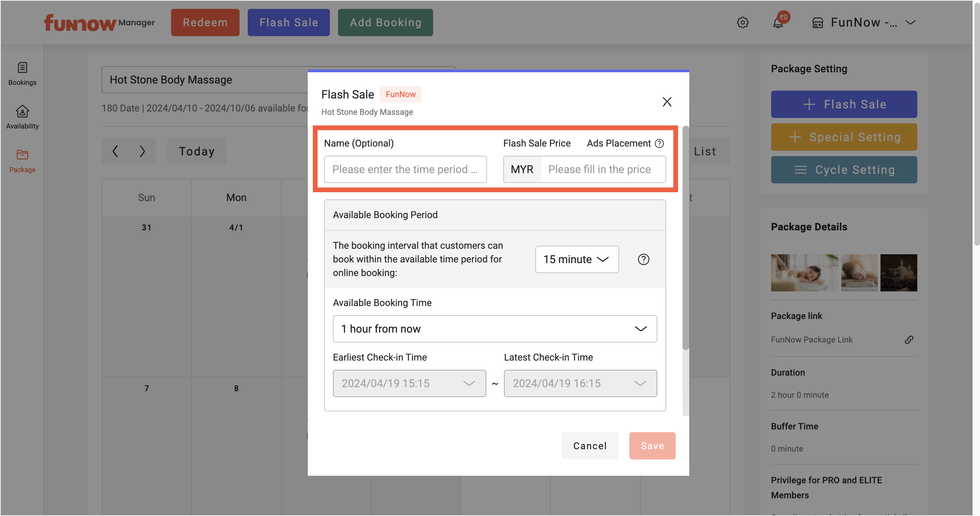Go to previous calendar period arrow
This screenshot has width=980, height=516.
tap(115, 151)
